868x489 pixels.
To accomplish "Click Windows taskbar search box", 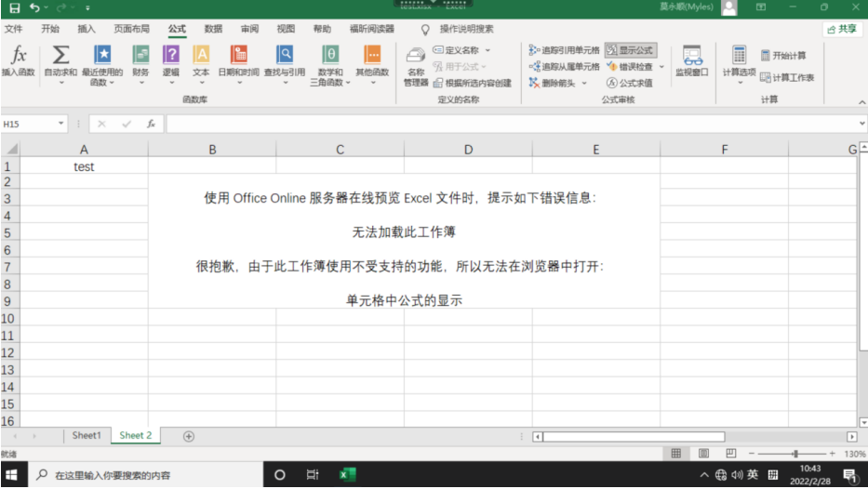I will click(x=144, y=475).
